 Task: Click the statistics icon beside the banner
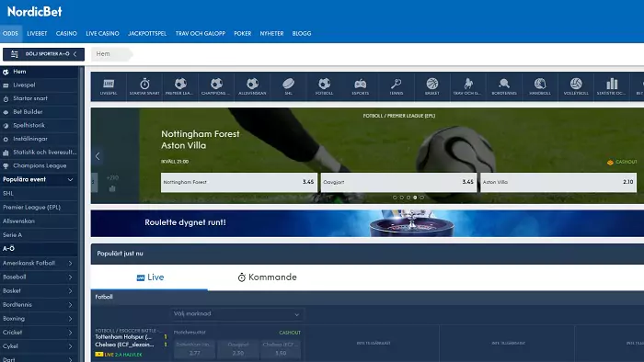point(112,188)
